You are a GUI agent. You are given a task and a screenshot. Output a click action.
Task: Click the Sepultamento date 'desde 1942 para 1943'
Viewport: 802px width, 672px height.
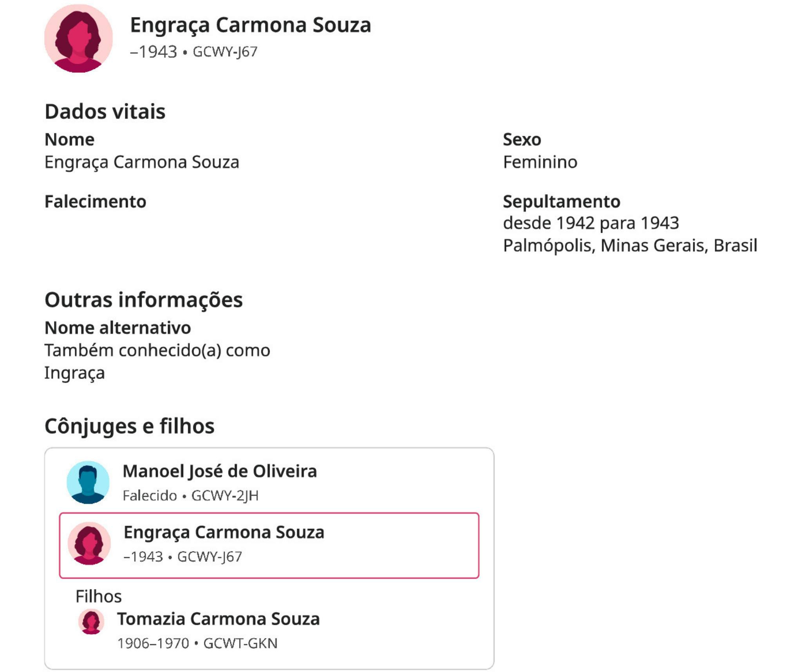pos(591,223)
